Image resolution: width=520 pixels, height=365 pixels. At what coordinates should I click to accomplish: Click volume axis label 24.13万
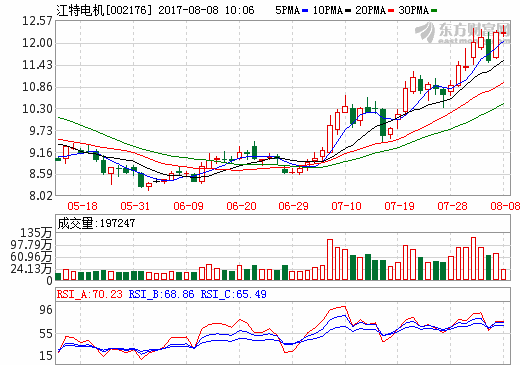(31, 269)
